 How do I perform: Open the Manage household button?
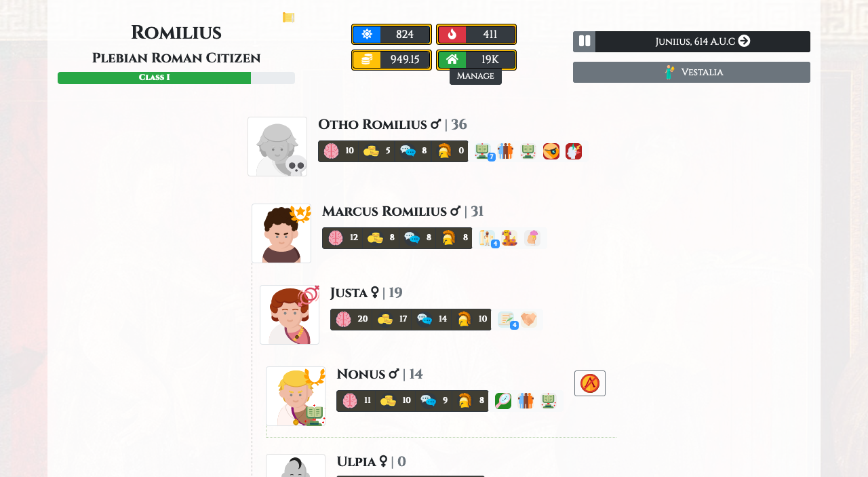475,76
